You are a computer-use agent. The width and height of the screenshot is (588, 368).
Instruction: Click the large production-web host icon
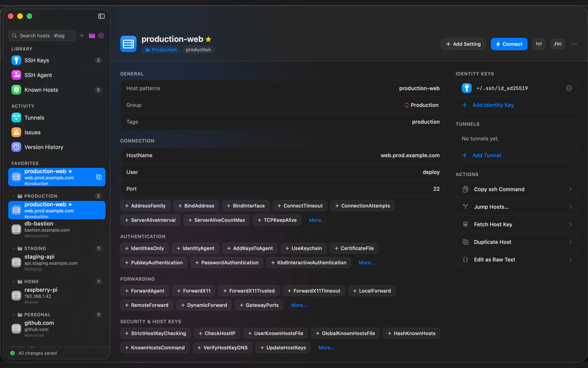pos(128,44)
